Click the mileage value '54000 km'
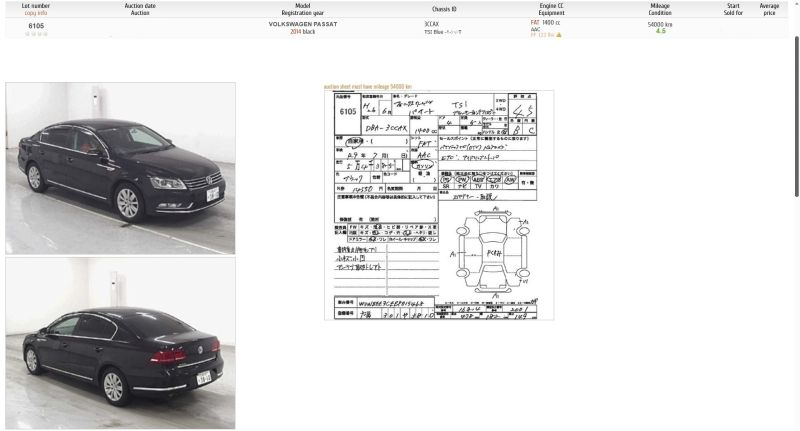800x431 pixels. (x=660, y=24)
